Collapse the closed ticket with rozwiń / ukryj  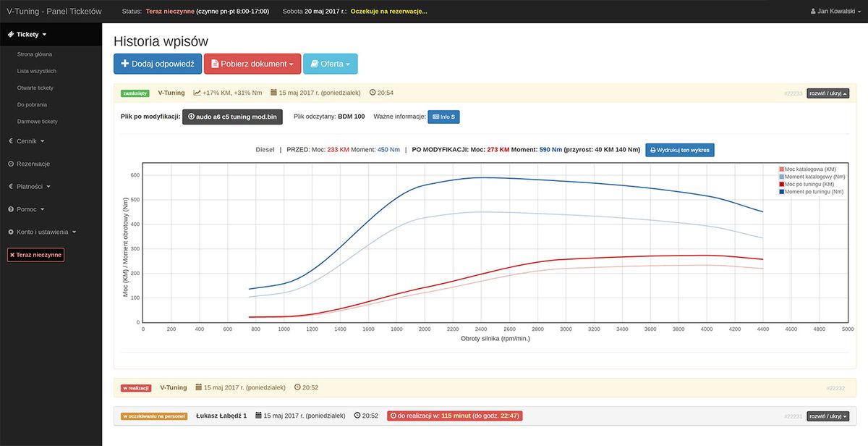pyautogui.click(x=827, y=93)
